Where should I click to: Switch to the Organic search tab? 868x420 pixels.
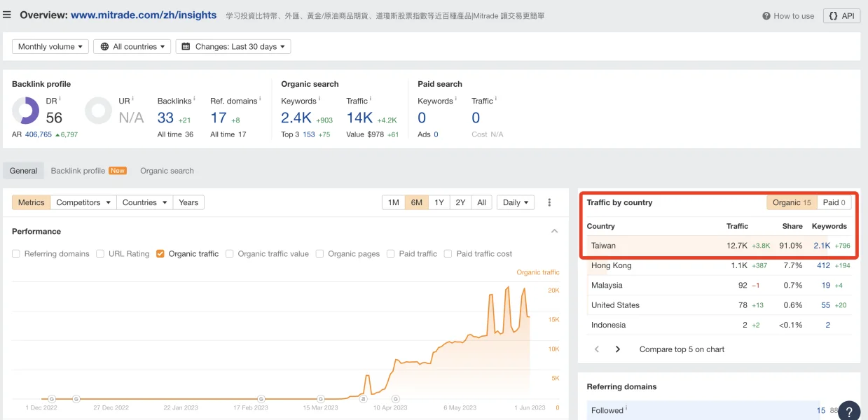coord(167,171)
